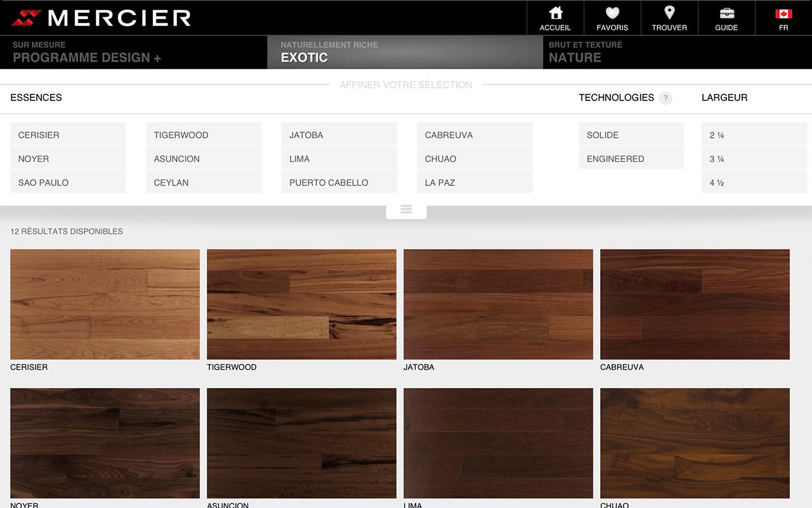Viewport: 812px width, 508px height.
Task: Filter by La Paz essence
Action: (x=475, y=182)
